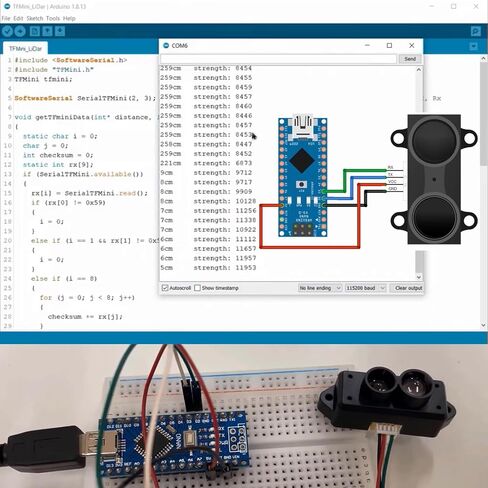
Task: Save the sketch with the Save icon
Action: click(60, 31)
